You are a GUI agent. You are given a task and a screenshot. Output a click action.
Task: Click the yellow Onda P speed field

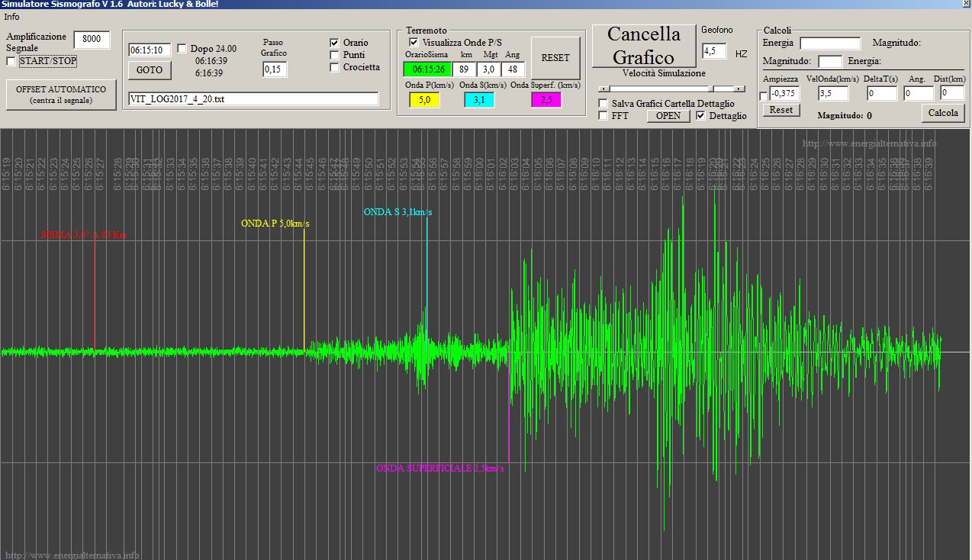[424, 100]
